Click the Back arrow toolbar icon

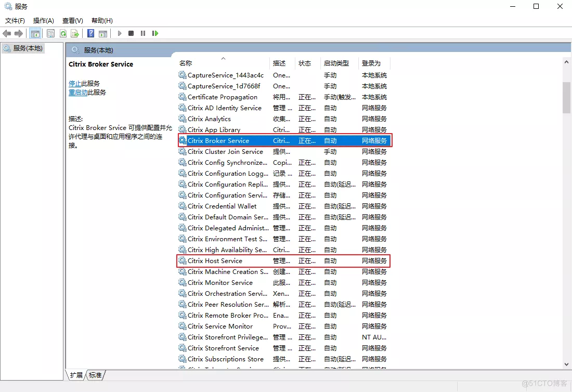pos(7,34)
